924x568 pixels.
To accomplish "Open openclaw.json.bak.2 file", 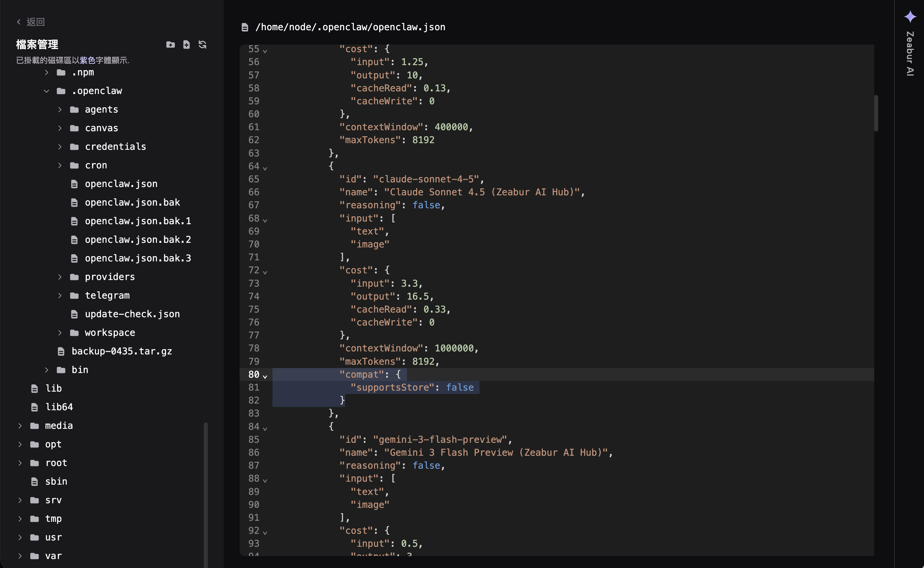I will tap(138, 240).
